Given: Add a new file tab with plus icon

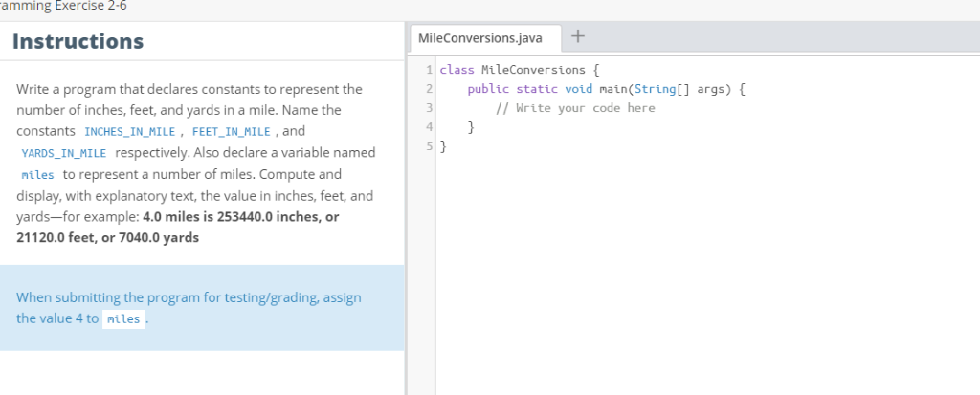Looking at the screenshot, I should coord(578,37).
